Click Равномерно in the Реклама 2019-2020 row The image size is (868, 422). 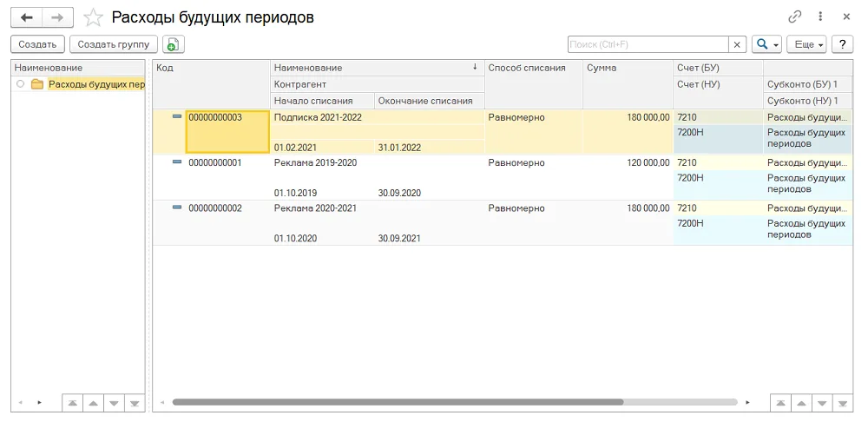click(516, 163)
